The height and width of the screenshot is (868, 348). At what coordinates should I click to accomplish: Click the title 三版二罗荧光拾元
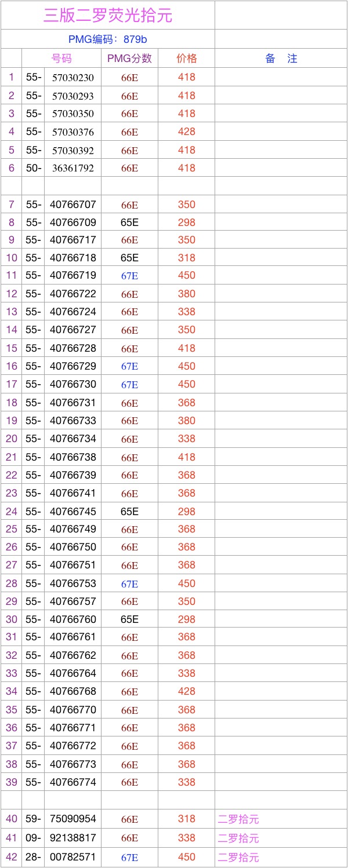[108, 16]
